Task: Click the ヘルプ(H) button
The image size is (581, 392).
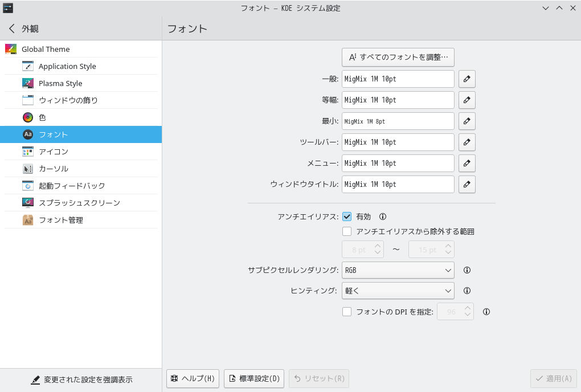Action: (x=193, y=378)
